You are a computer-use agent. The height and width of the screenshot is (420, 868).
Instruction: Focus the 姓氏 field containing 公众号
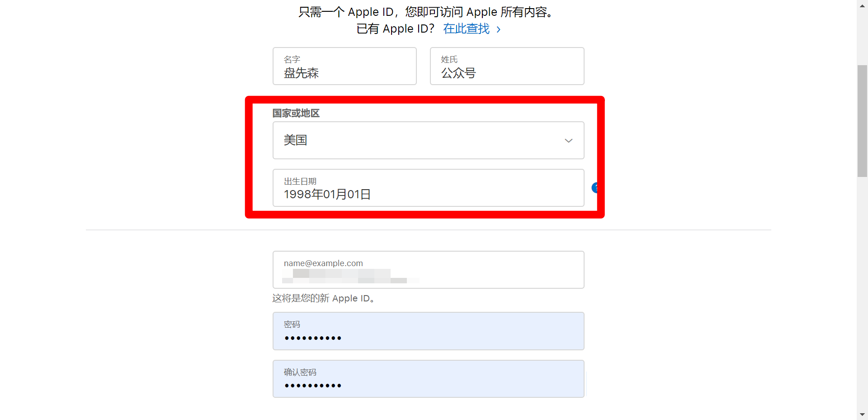tap(507, 66)
